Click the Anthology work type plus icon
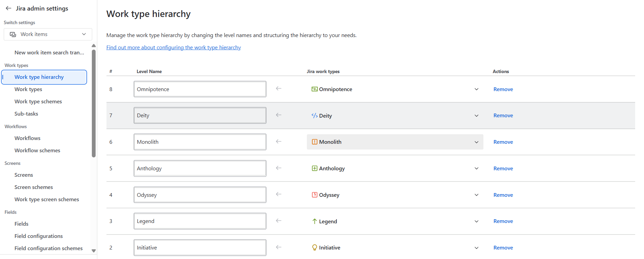 [x=315, y=168]
